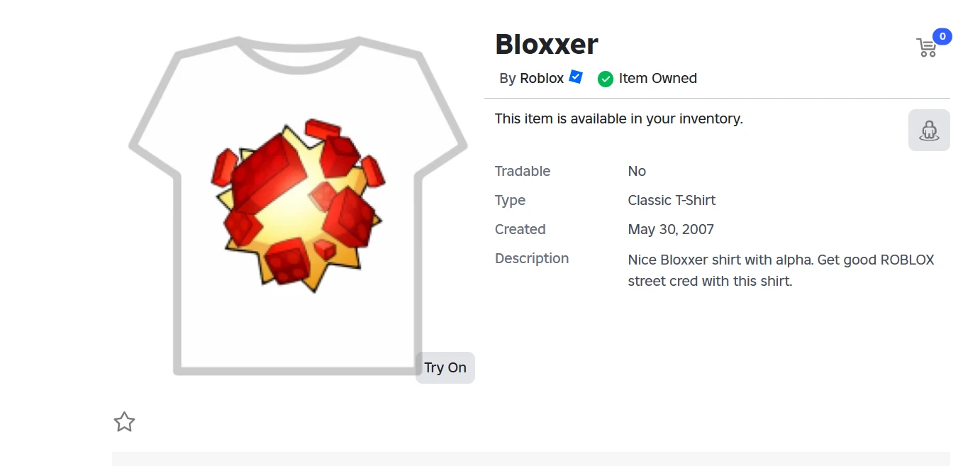Click the Created field label
The height and width of the screenshot is (466, 980).
click(x=520, y=229)
